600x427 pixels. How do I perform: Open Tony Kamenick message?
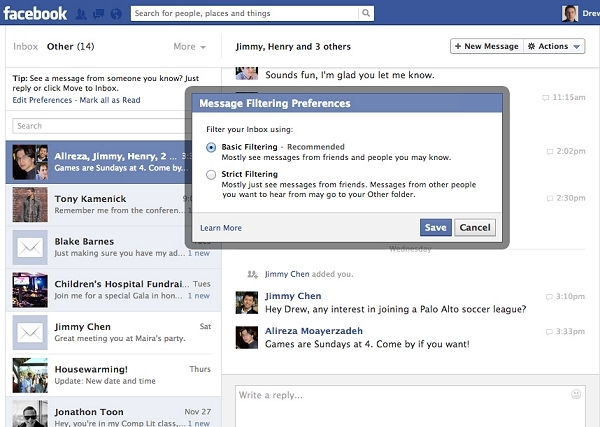pyautogui.click(x=99, y=205)
